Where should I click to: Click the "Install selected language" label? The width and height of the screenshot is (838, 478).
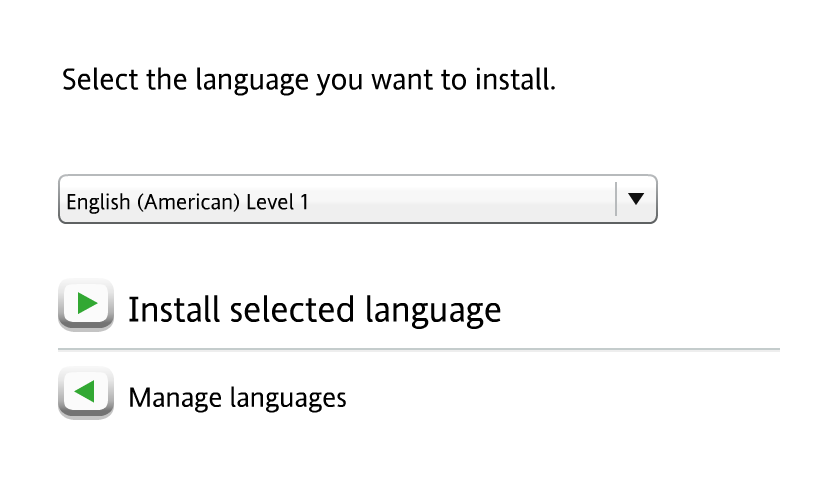coord(314,310)
